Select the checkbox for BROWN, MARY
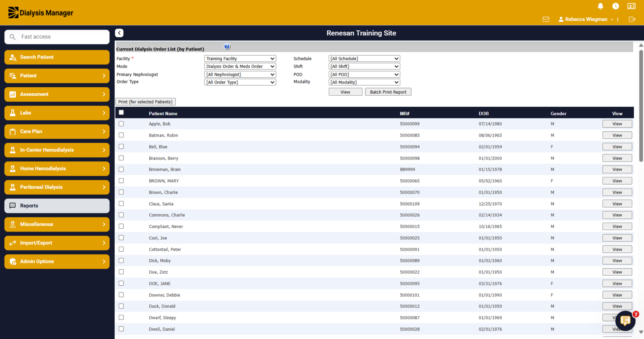This screenshot has height=339, width=644. pyautogui.click(x=121, y=181)
